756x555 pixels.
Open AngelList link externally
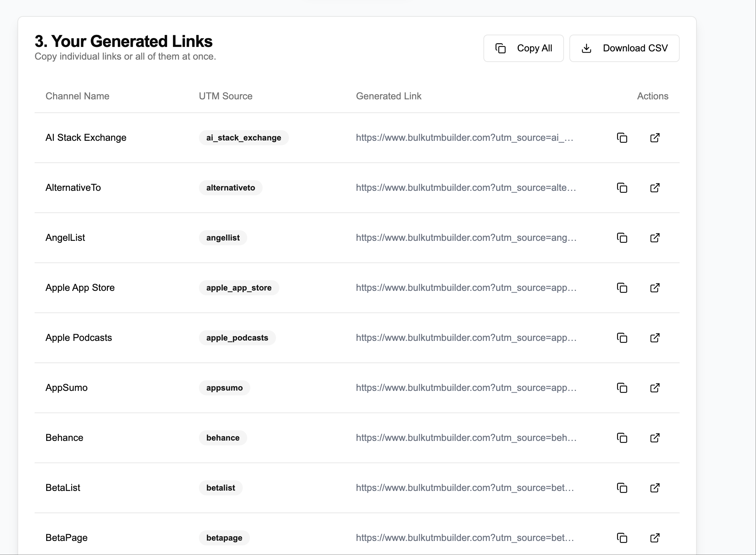click(x=655, y=238)
